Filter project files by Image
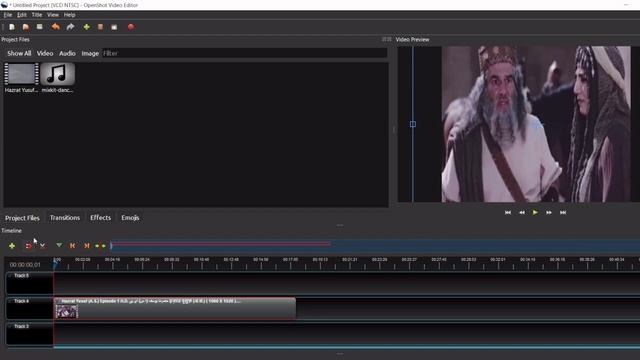640x360 pixels. click(90, 53)
